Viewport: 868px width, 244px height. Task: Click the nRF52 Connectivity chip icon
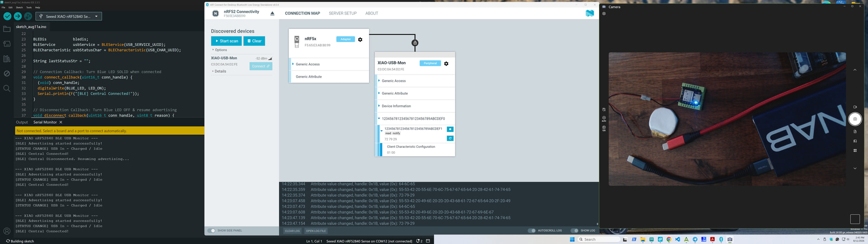pos(216,14)
